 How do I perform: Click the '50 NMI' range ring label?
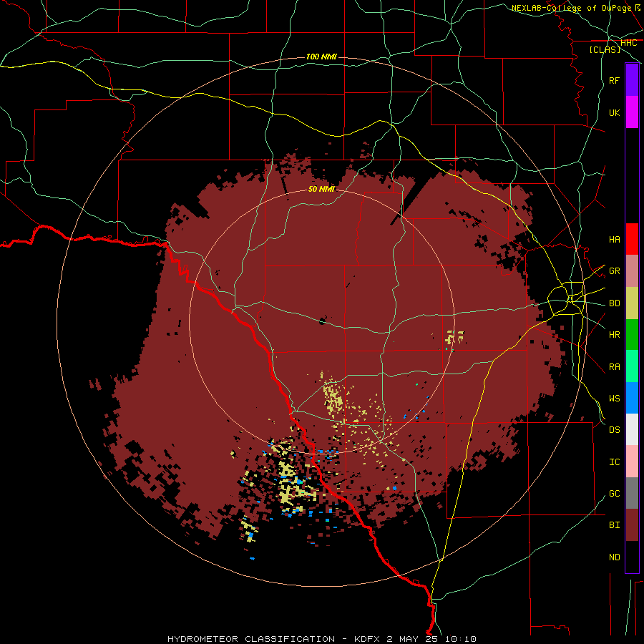pyautogui.click(x=321, y=189)
